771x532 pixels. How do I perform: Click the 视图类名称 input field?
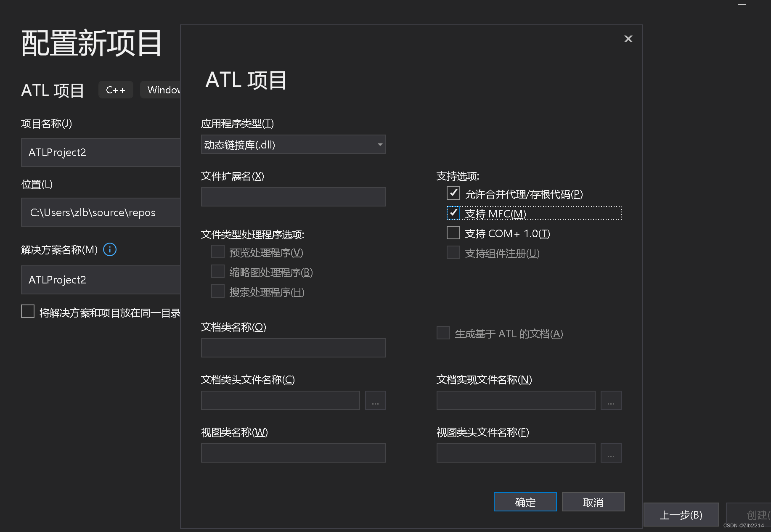coord(293,453)
